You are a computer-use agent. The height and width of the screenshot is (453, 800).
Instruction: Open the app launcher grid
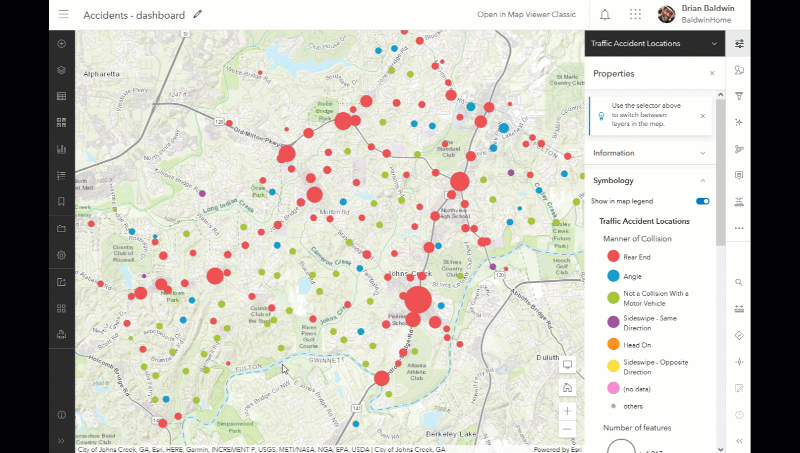click(x=635, y=14)
